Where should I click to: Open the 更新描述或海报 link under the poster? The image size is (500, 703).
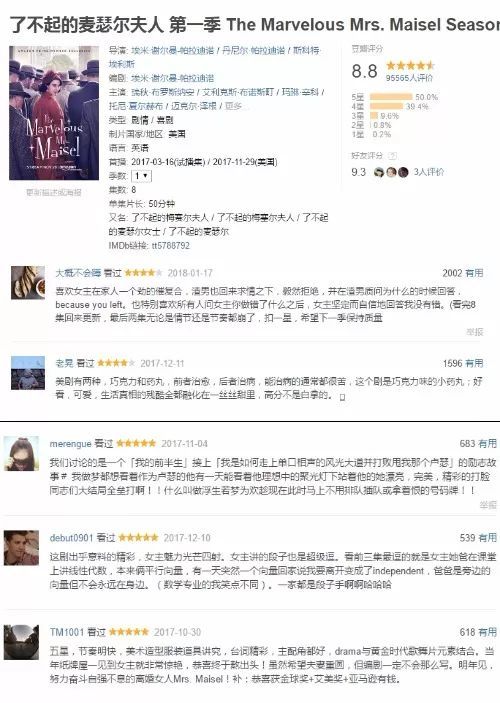(x=54, y=192)
